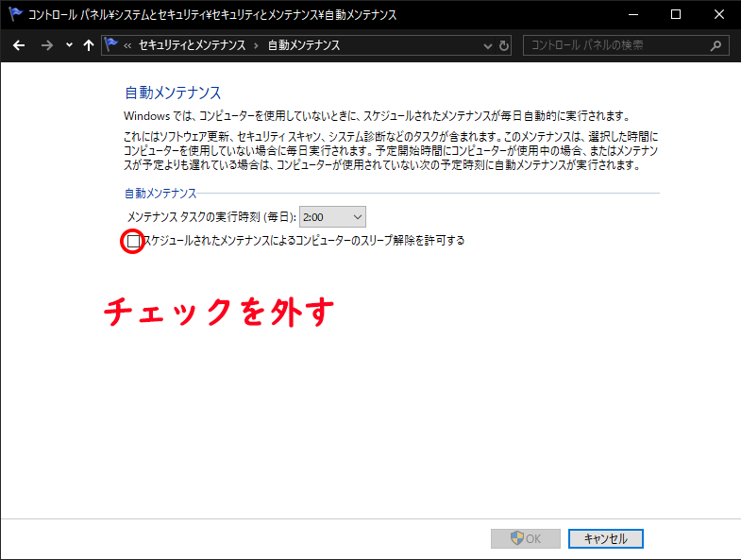Viewport: 741px width, 560px height.
Task: Open window system menu via title flag icon
Action: (14, 15)
